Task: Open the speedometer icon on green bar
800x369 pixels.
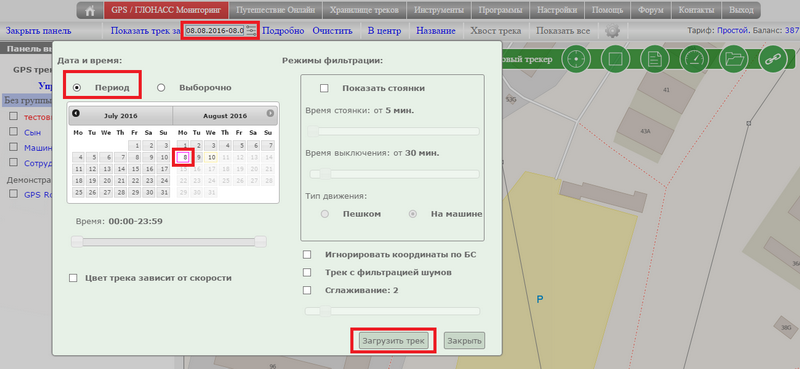Action: pyautogui.click(x=694, y=59)
